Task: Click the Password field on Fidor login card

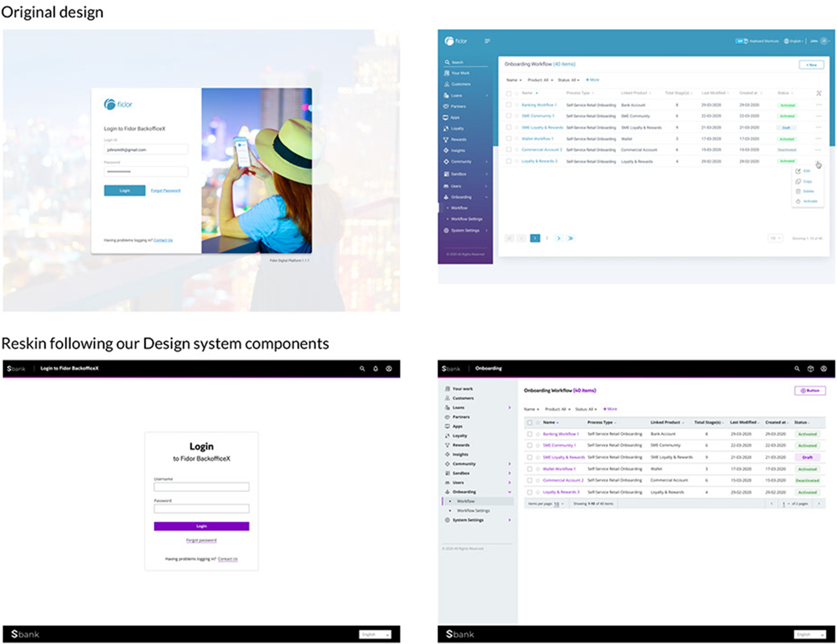Action: (x=146, y=171)
